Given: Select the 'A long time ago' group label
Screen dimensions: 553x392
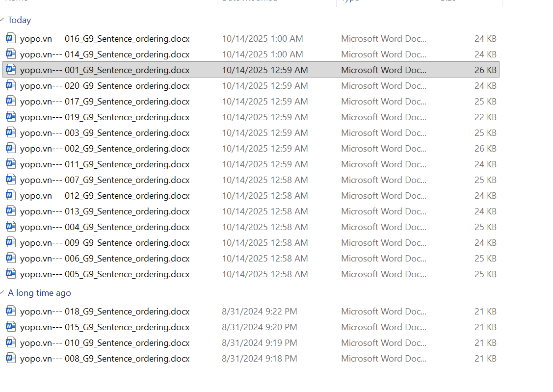Looking at the screenshot, I should [x=39, y=293].
